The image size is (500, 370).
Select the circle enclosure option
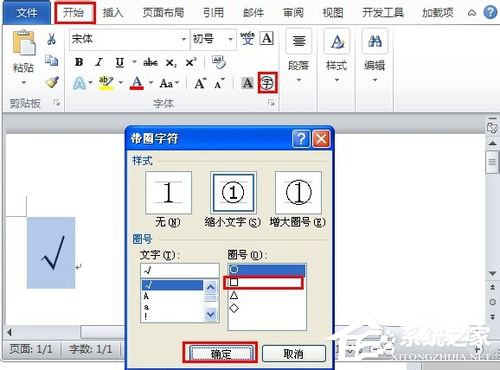pyautogui.click(x=266, y=269)
